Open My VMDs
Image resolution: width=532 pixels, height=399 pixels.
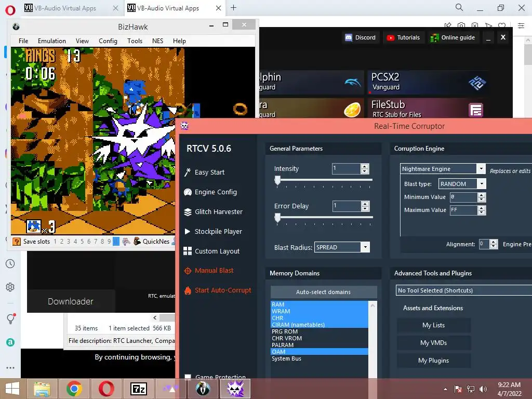(x=434, y=343)
